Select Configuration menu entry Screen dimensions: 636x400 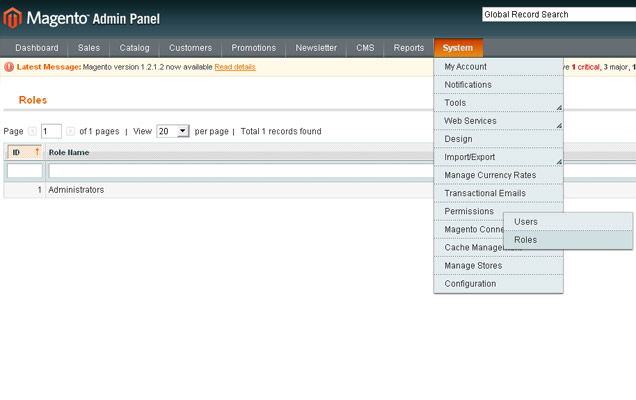pyautogui.click(x=498, y=284)
